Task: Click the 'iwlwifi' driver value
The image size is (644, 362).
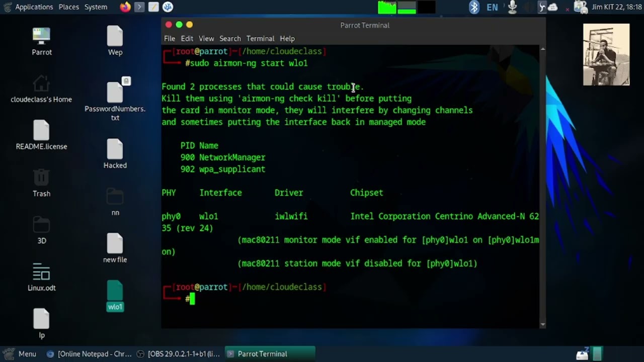Action: coord(291,217)
